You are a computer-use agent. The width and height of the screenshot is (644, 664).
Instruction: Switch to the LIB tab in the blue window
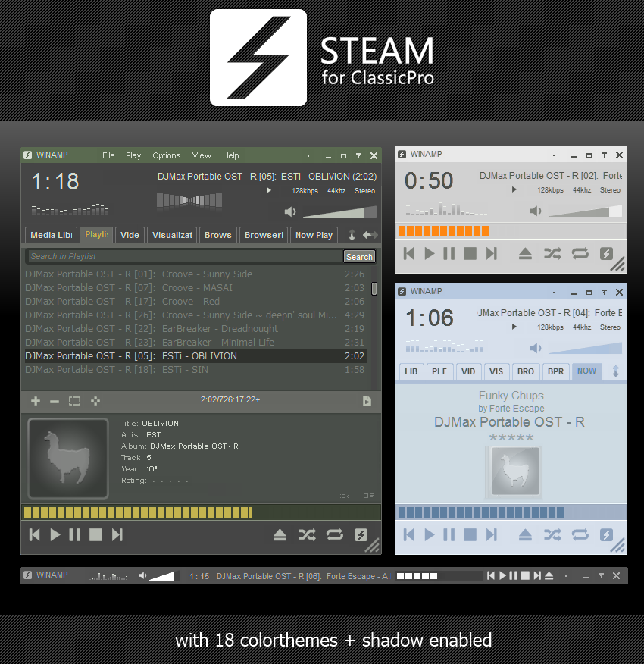tap(411, 371)
